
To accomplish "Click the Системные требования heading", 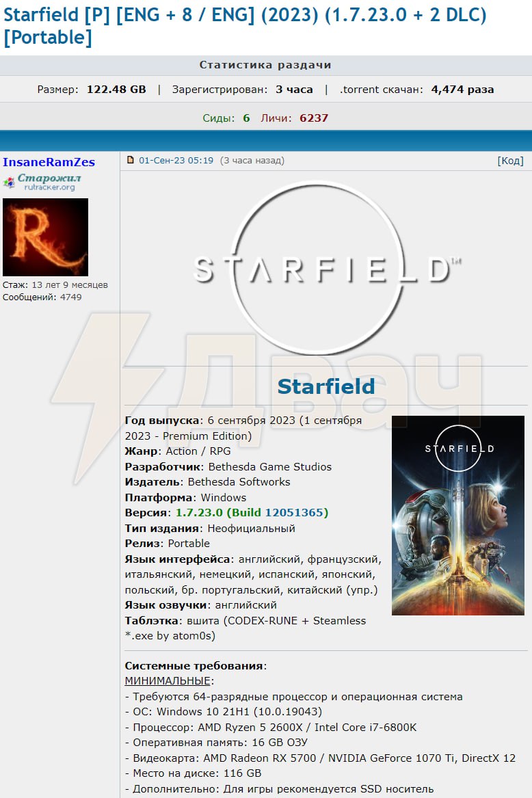I will tap(194, 665).
